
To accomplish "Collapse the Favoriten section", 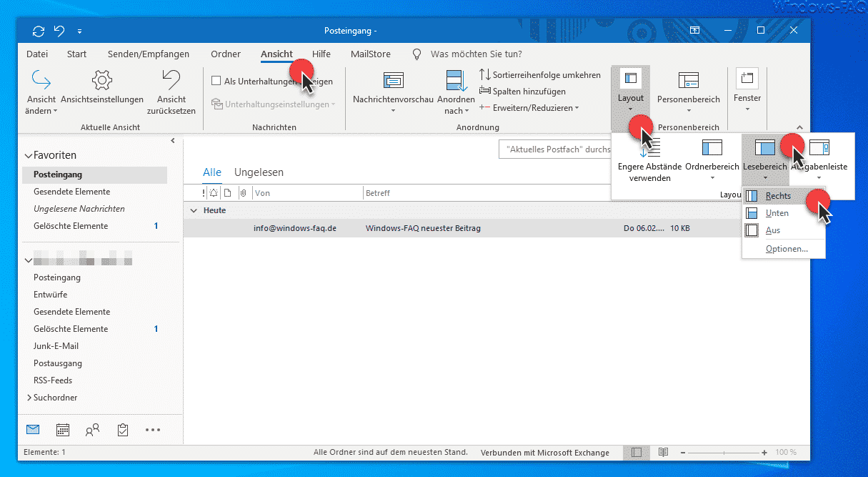I will (29, 155).
